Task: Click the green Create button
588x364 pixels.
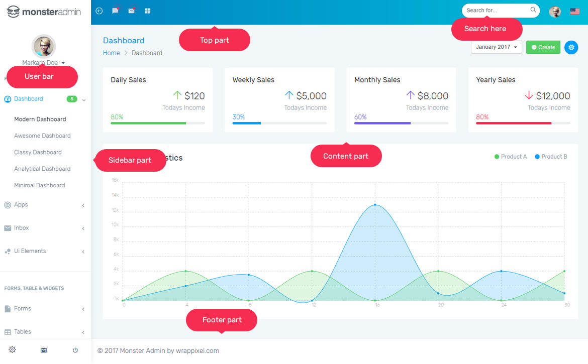Action: 543,47
